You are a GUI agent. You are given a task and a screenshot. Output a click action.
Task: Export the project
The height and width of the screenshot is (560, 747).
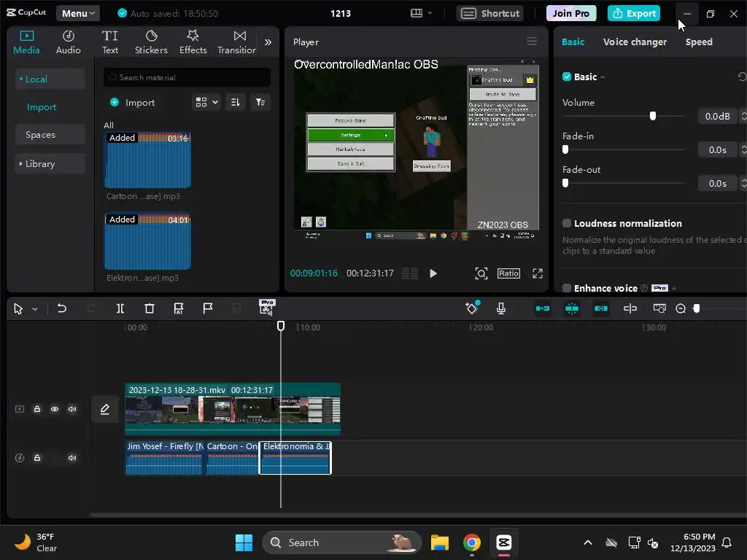click(634, 13)
